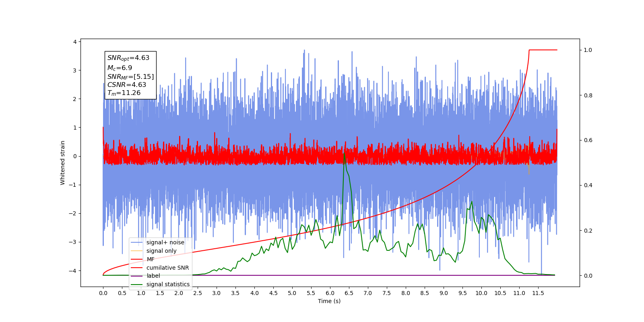Click the right y-axis tick label 0.6

(588, 140)
